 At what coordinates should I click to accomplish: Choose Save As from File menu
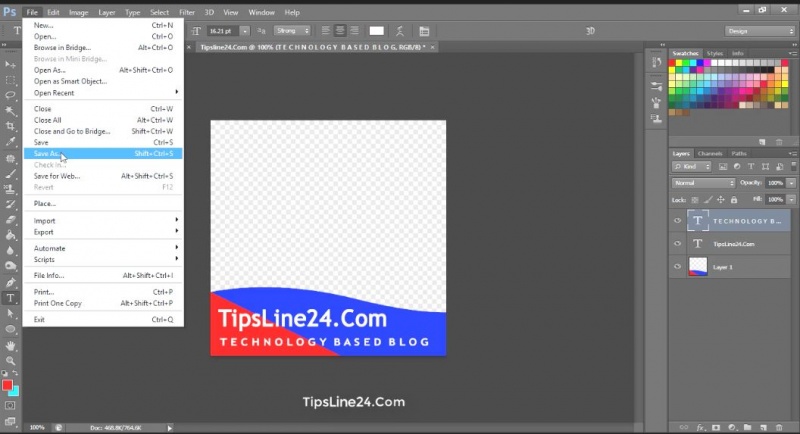(x=103, y=154)
